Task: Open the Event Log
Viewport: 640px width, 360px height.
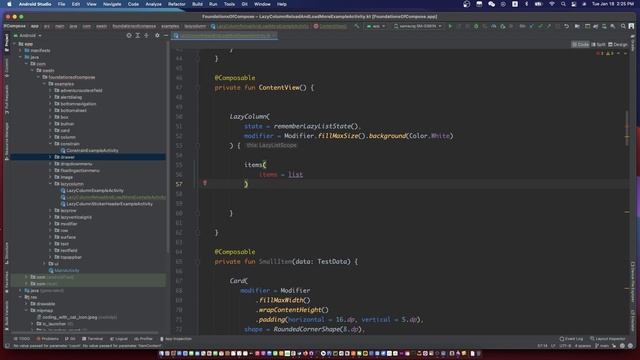Action: point(571,339)
